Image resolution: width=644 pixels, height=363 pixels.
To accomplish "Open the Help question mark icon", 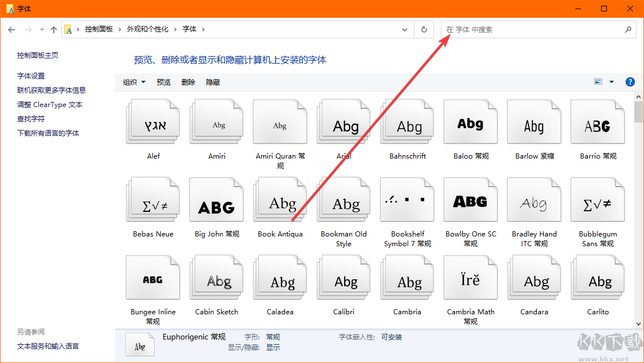I will coord(630,81).
